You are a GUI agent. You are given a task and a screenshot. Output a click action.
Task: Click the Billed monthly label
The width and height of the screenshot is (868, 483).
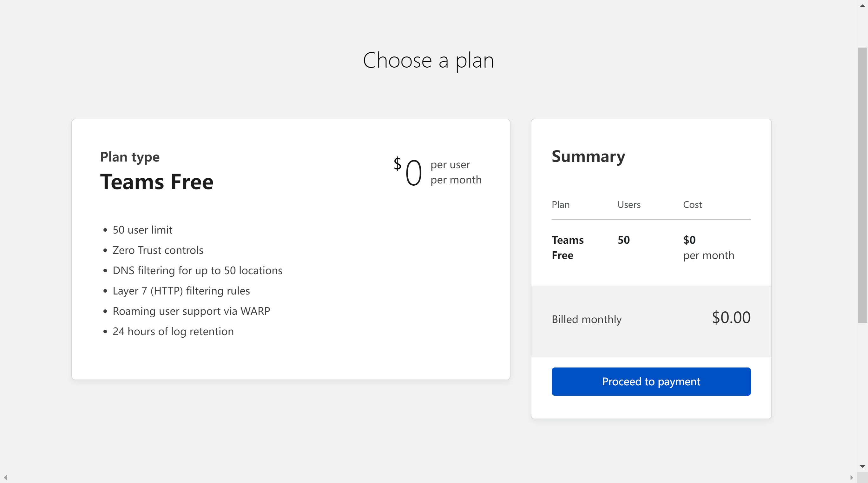[x=586, y=319]
